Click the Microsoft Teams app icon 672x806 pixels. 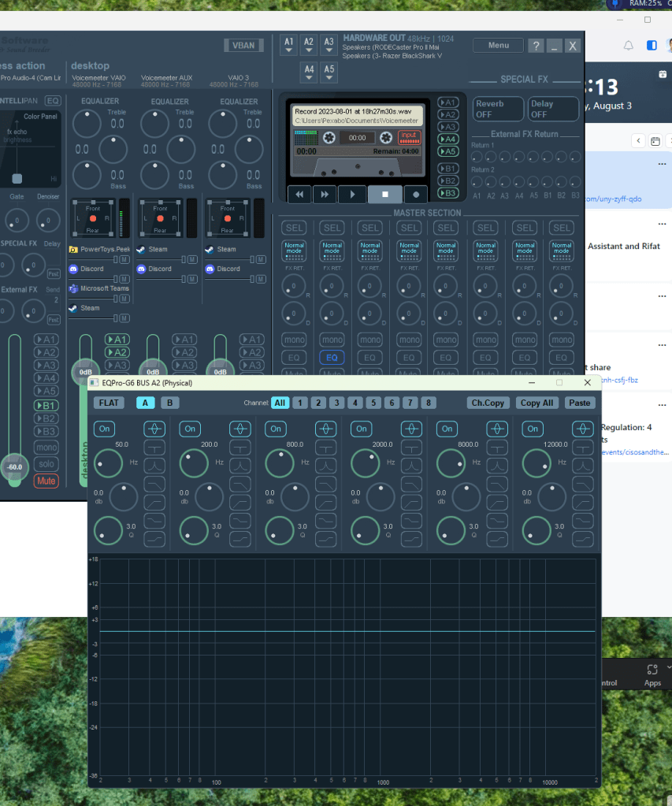coord(73,288)
